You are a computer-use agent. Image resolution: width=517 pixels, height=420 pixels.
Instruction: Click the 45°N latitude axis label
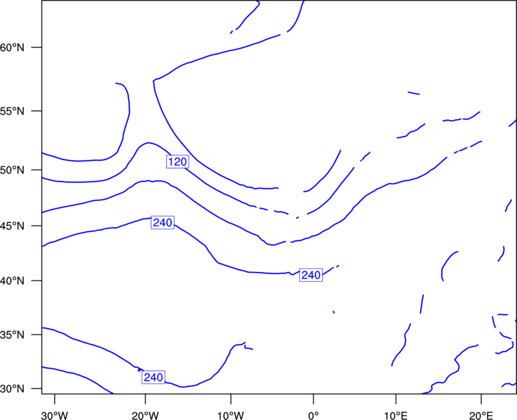pyautogui.click(x=12, y=226)
